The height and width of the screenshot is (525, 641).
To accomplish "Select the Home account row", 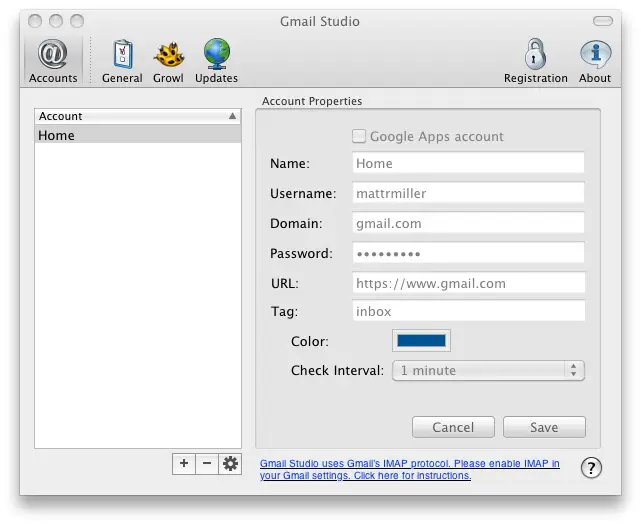I will coord(138,135).
